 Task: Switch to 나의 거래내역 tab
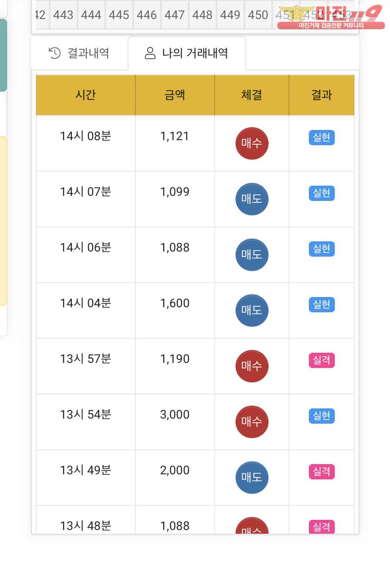tap(186, 53)
